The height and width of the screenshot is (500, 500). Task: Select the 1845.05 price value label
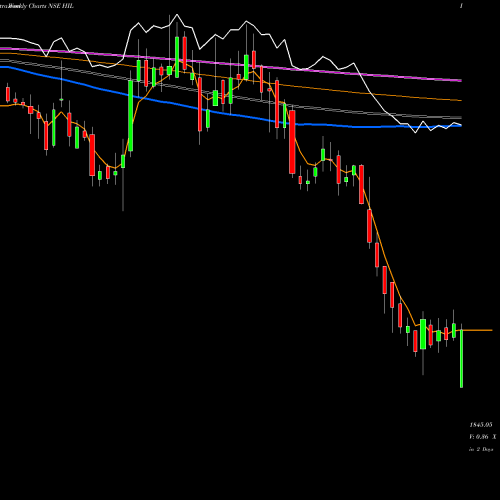tap(481, 425)
